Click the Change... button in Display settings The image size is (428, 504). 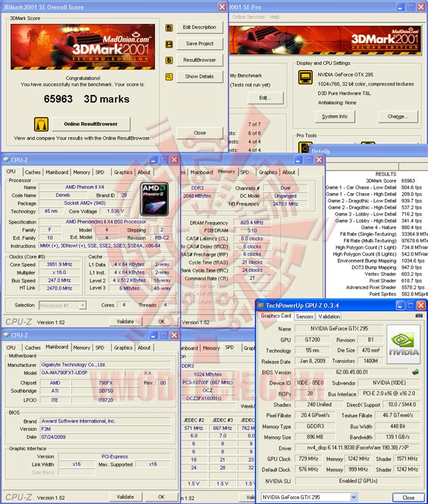coord(398,116)
